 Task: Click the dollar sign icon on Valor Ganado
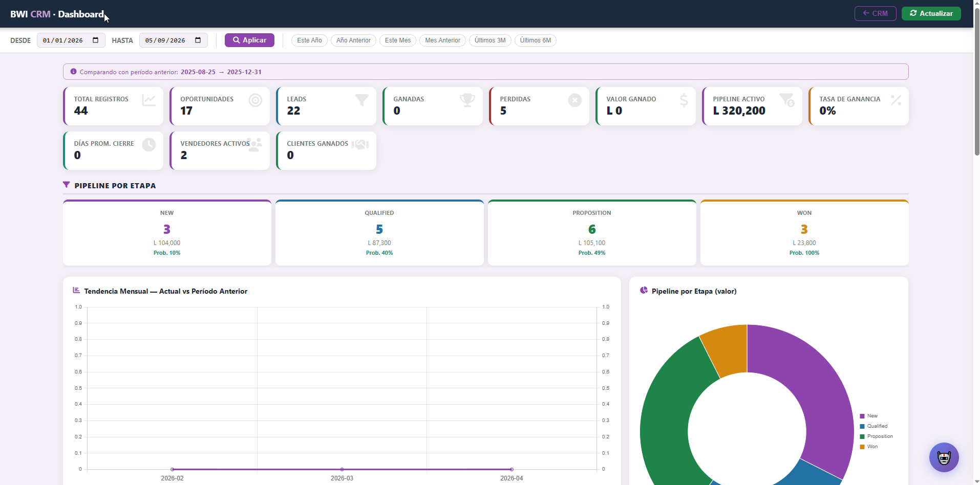coord(684,100)
